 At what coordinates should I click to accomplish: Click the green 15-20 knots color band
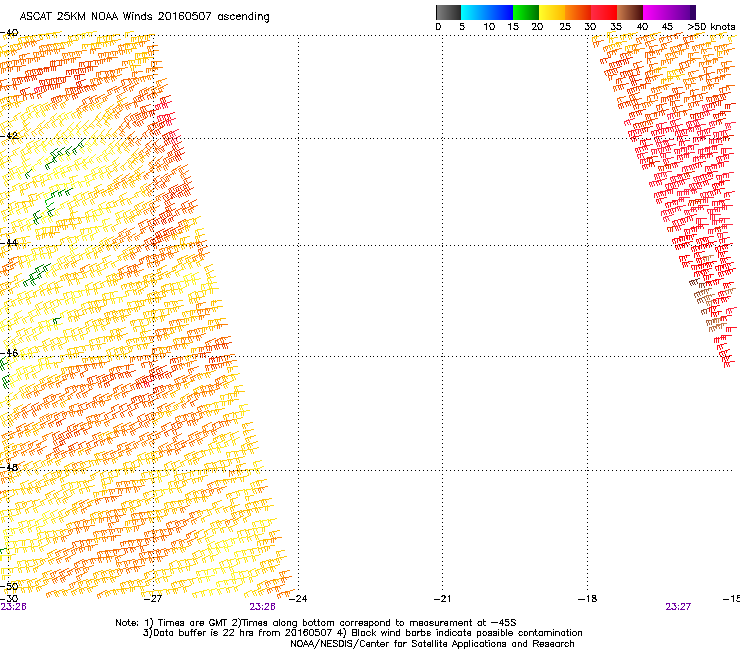point(526,12)
